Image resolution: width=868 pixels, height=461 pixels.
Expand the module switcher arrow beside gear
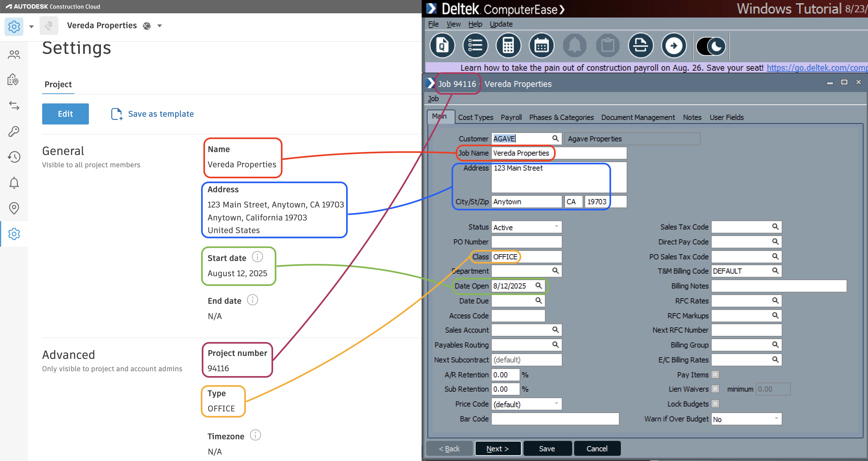pyautogui.click(x=31, y=27)
